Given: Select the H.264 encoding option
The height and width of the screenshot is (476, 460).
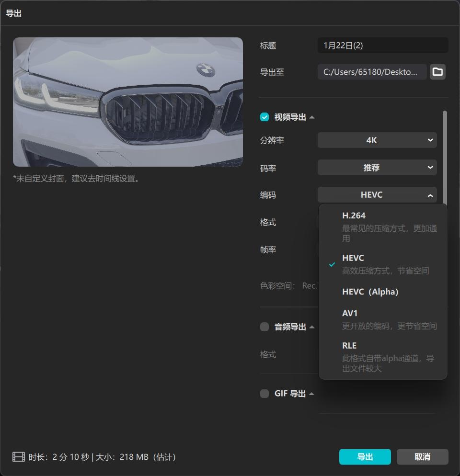Looking at the screenshot, I should (355, 215).
